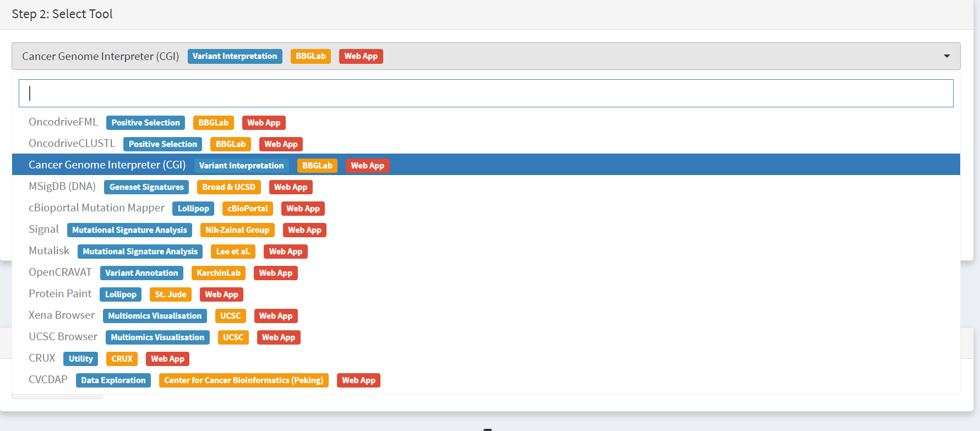Click Mutational Signature Analysis badge on Mutalisk row
The image size is (980, 431).
[140, 252]
